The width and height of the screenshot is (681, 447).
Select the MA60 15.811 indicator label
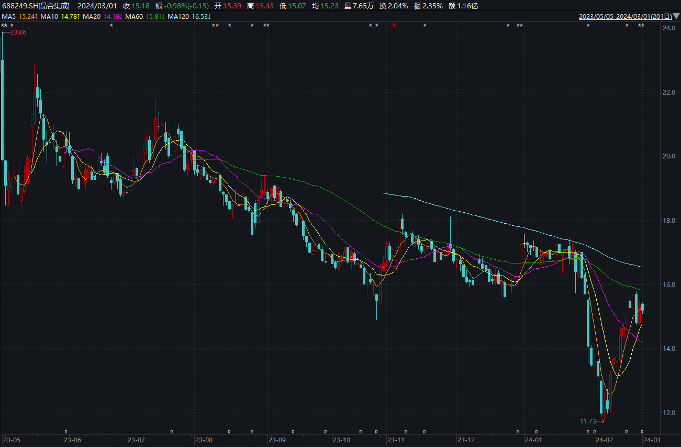point(145,17)
